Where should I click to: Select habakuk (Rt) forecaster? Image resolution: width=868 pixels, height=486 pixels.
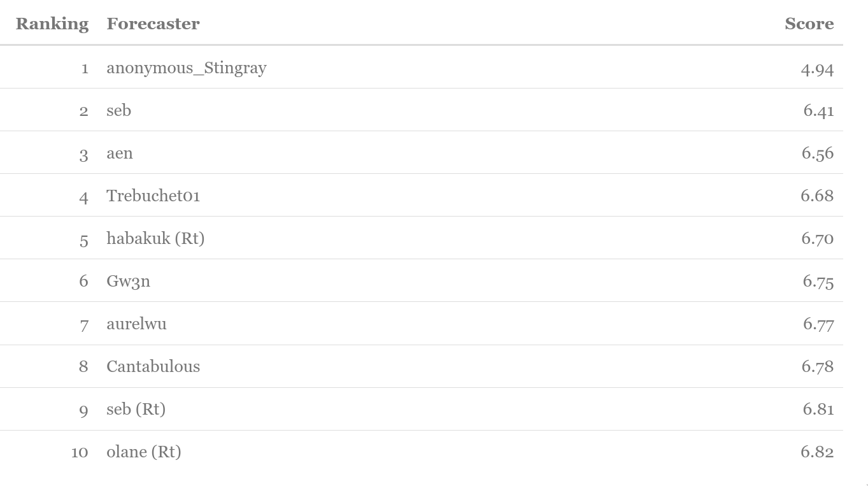click(x=155, y=238)
